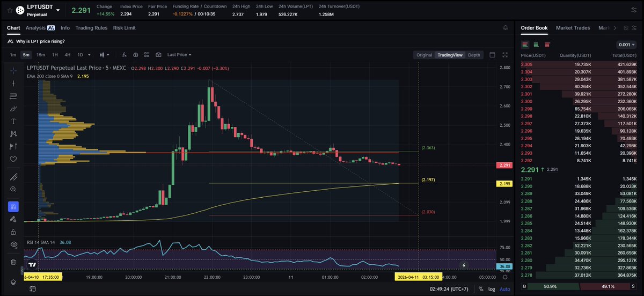Click ask price 2.305 in order book
This screenshot has height=296, width=644.
[x=527, y=64]
